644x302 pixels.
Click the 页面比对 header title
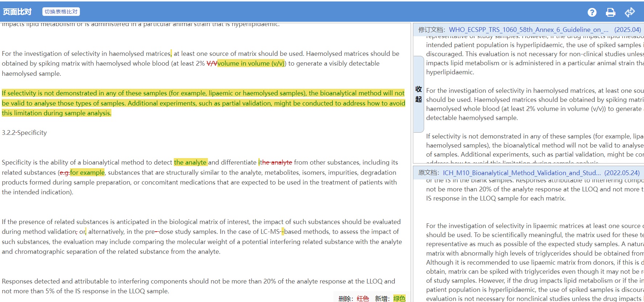click(x=17, y=12)
